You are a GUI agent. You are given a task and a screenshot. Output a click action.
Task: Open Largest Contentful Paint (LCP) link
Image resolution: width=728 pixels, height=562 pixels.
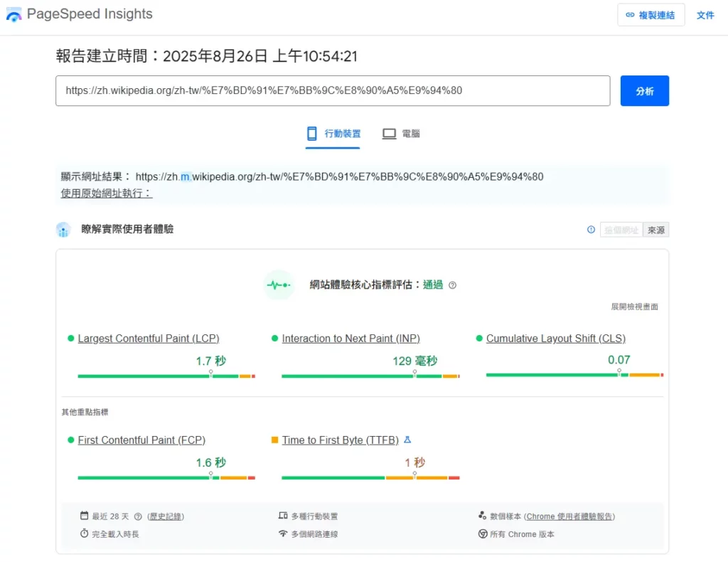[149, 339]
